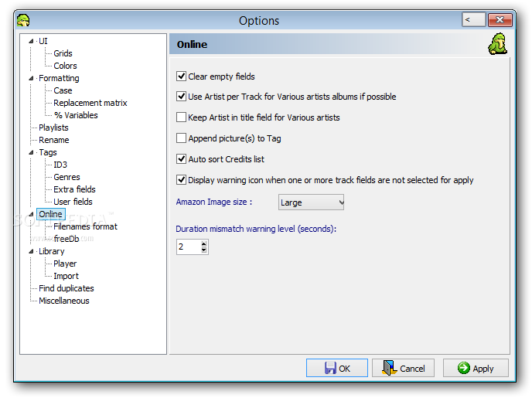Open the Colors options page

pyautogui.click(x=65, y=66)
